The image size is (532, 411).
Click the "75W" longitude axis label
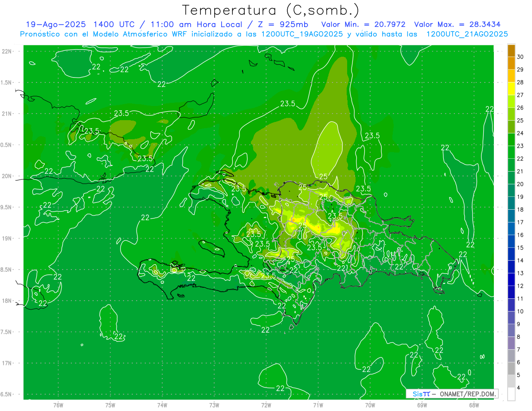tap(110, 405)
